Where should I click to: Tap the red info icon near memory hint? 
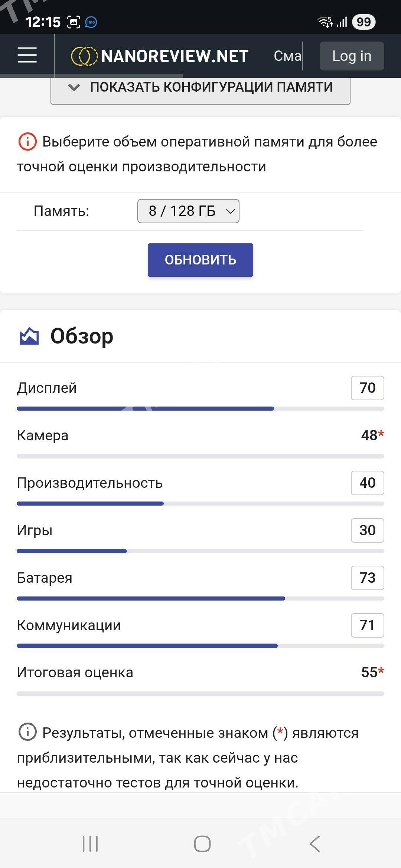(27, 142)
